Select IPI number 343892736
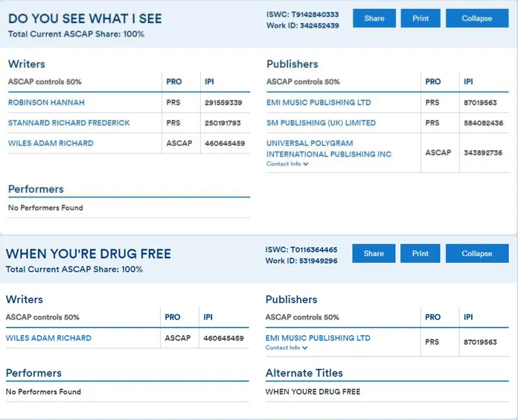 click(483, 153)
